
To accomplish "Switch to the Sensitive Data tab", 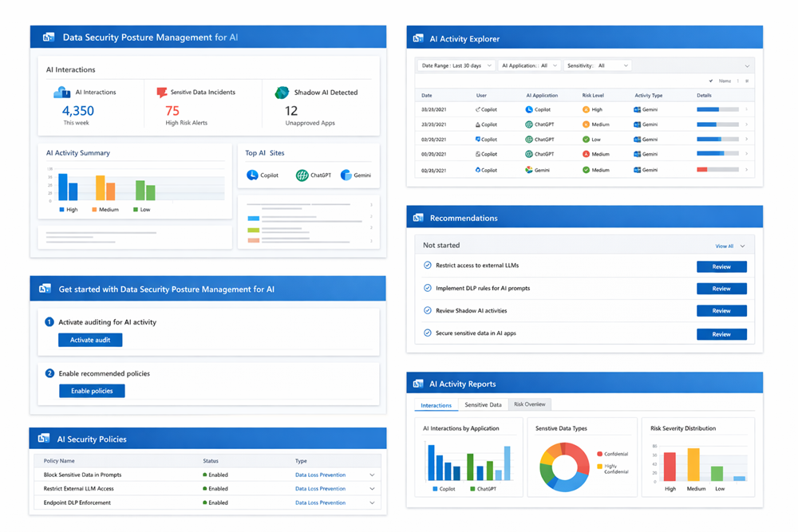I will pos(483,404).
